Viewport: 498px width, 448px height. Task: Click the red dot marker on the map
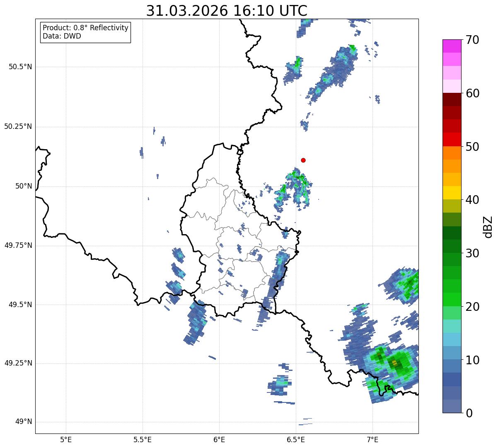(303, 160)
